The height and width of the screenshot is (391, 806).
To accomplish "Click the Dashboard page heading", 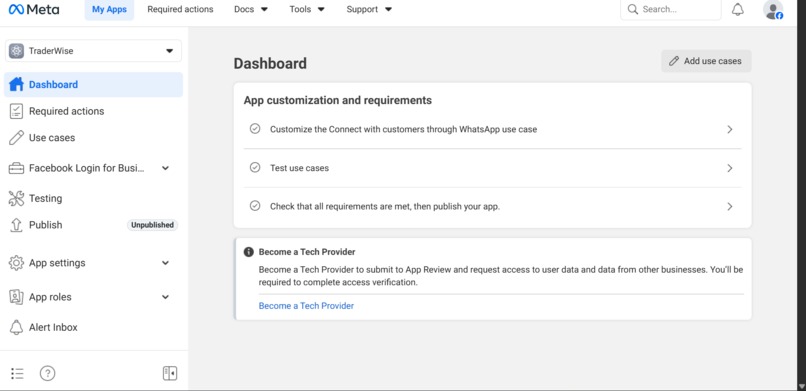I will coord(270,63).
